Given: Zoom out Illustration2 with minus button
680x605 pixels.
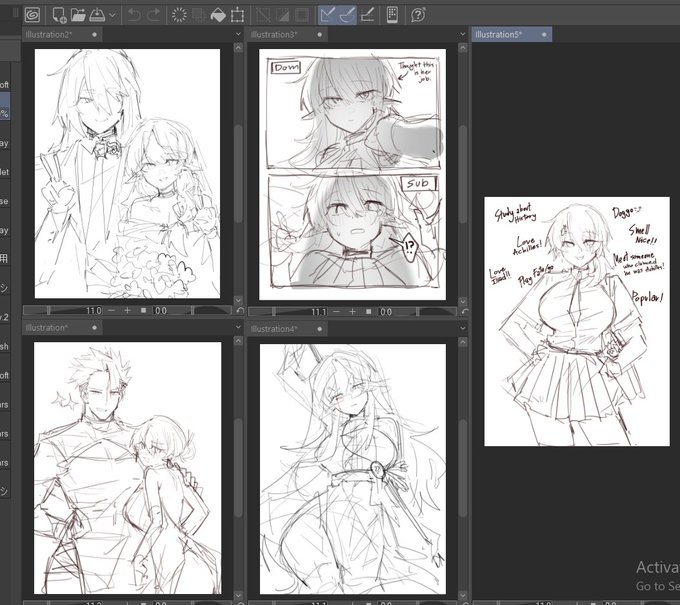Looking at the screenshot, I should click(x=111, y=311).
